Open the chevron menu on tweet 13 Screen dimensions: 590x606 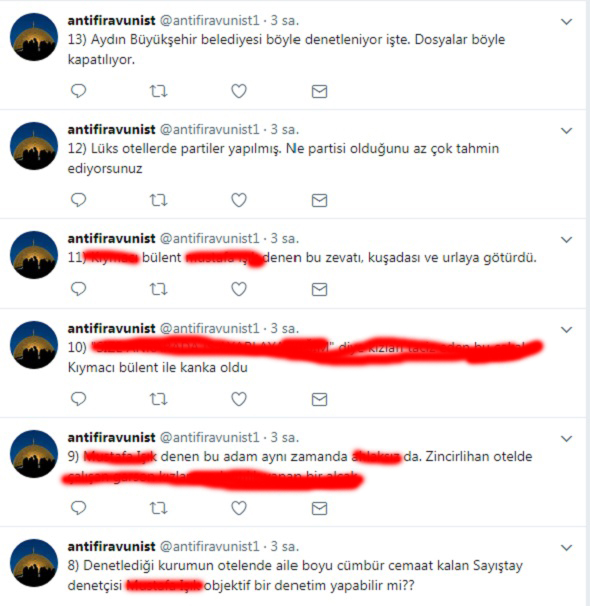566,22
